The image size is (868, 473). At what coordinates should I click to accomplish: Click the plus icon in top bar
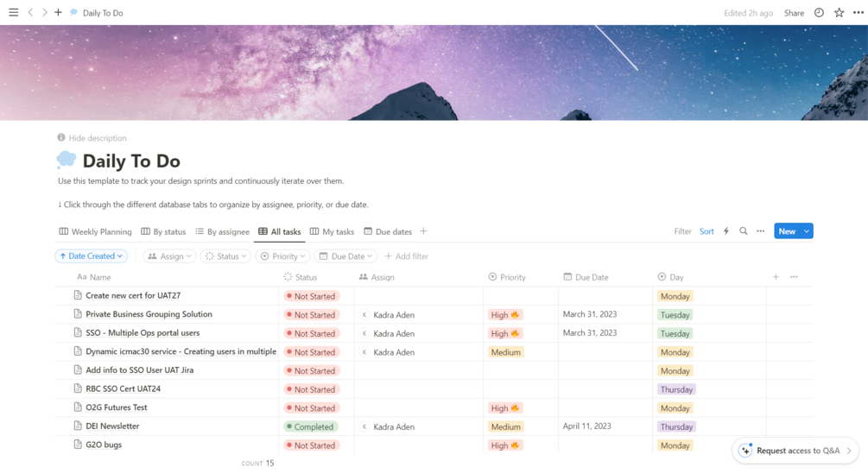tap(58, 12)
